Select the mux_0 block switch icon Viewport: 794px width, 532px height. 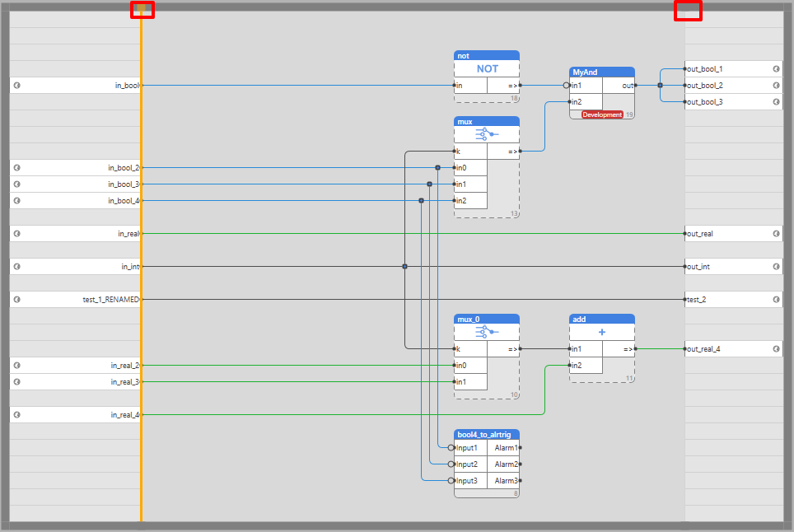(x=487, y=332)
